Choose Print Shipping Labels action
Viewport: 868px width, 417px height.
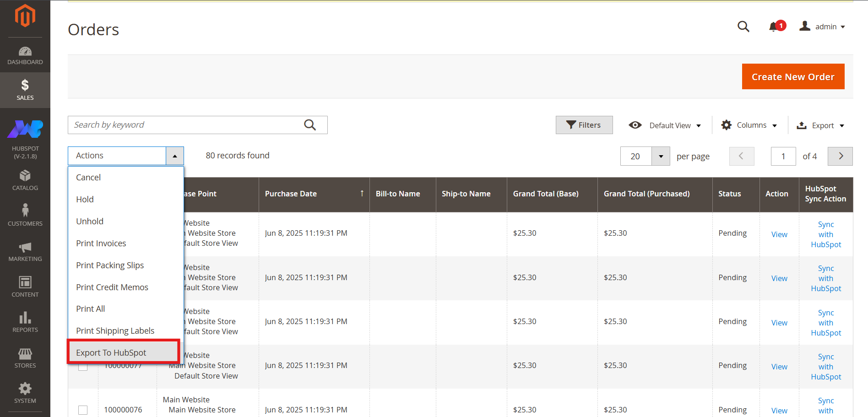click(x=126, y=331)
